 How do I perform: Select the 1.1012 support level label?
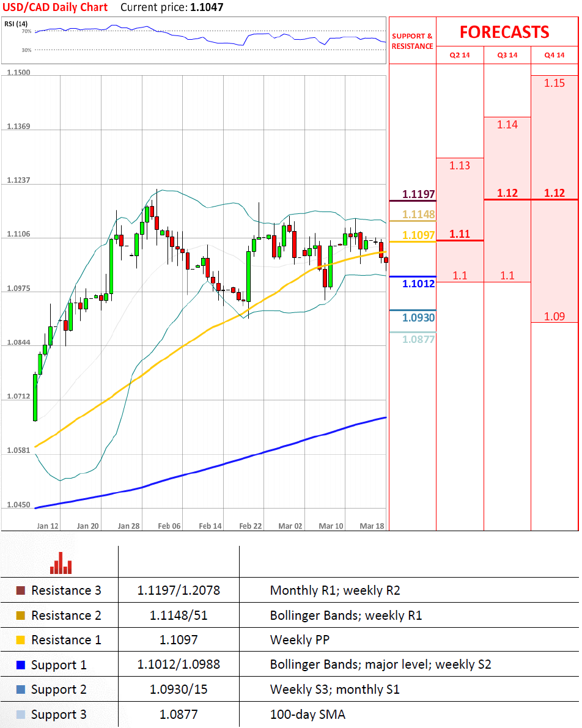(x=418, y=284)
